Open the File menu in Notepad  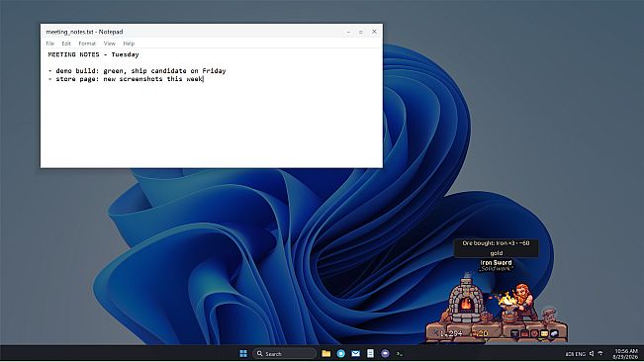50,44
